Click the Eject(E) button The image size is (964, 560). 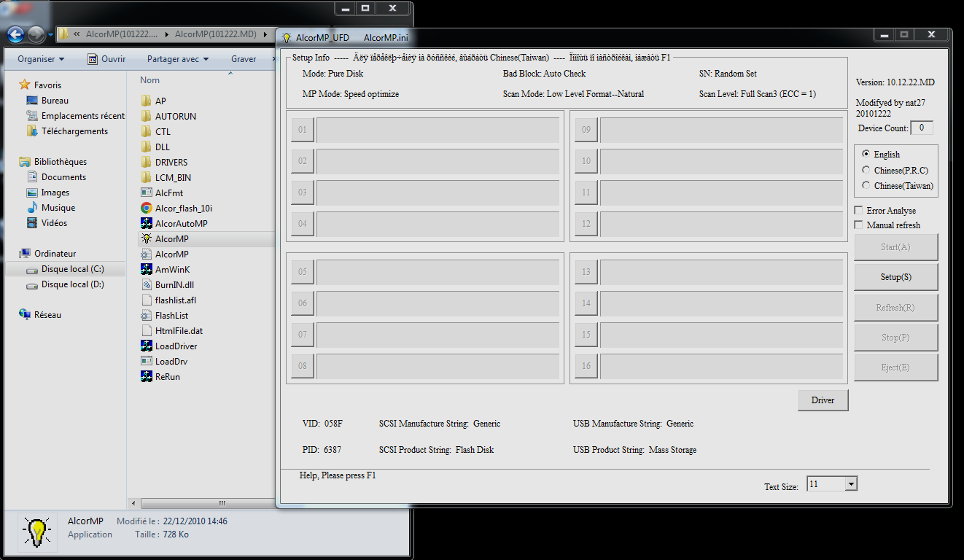coord(895,367)
